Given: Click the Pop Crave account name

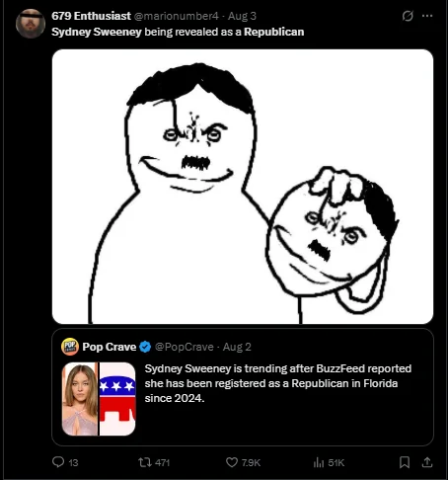Looking at the screenshot, I should 110,347.
